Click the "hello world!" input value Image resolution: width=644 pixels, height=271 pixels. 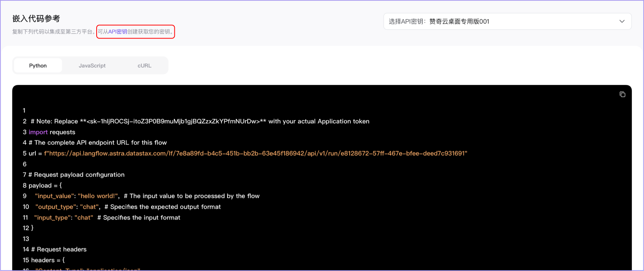(x=98, y=196)
